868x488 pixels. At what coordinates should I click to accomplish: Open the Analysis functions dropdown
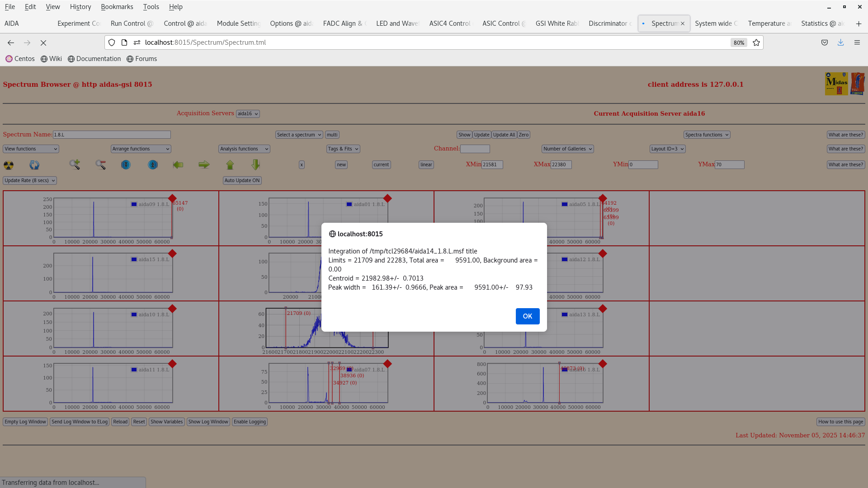244,149
